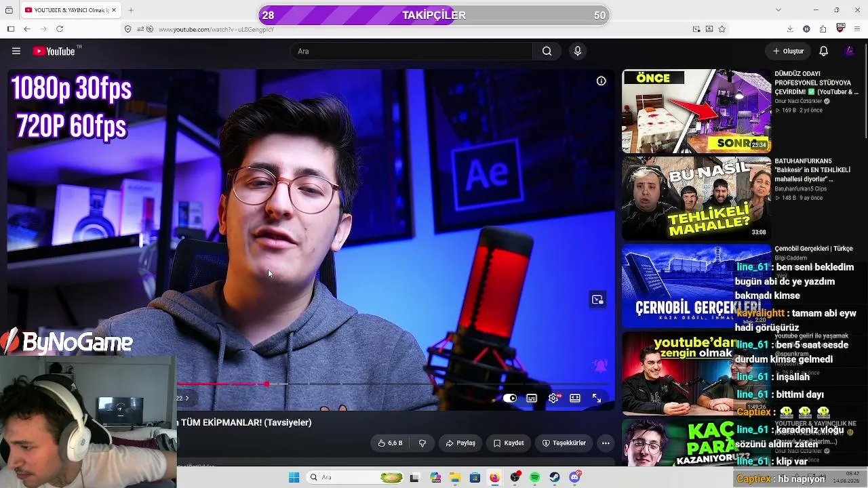Viewport: 868px width, 488px height.
Task: Click the browser address bar URL
Action: pos(216,29)
